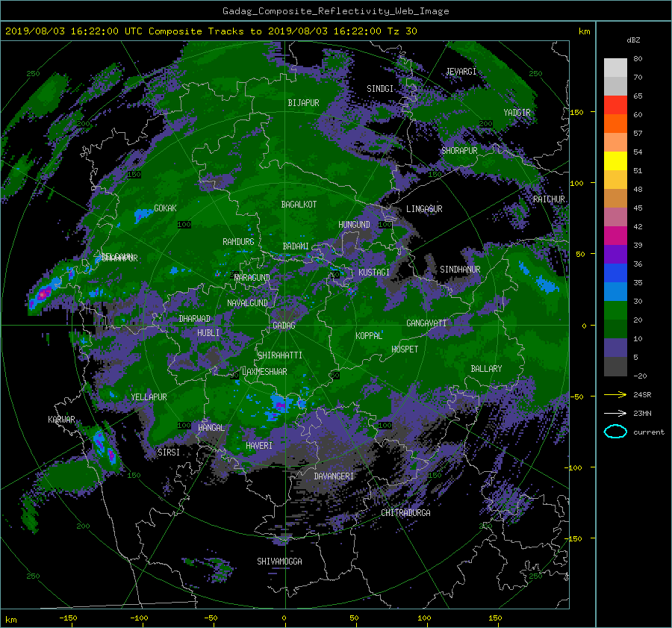Pick the purple 39 dBZ legend swatch
Screen dimensions: 672x628
615,254
